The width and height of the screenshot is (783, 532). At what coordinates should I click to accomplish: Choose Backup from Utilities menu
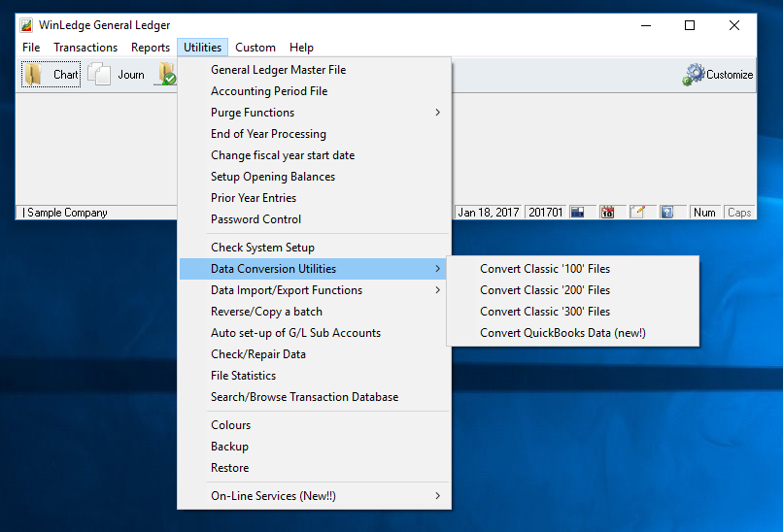(x=230, y=447)
